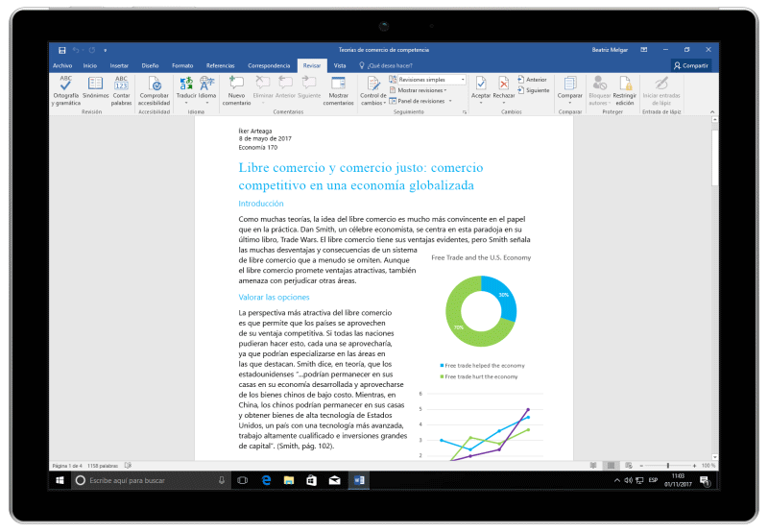768x532 pixels.
Task: Open ribbon display options icon
Action: (644, 50)
